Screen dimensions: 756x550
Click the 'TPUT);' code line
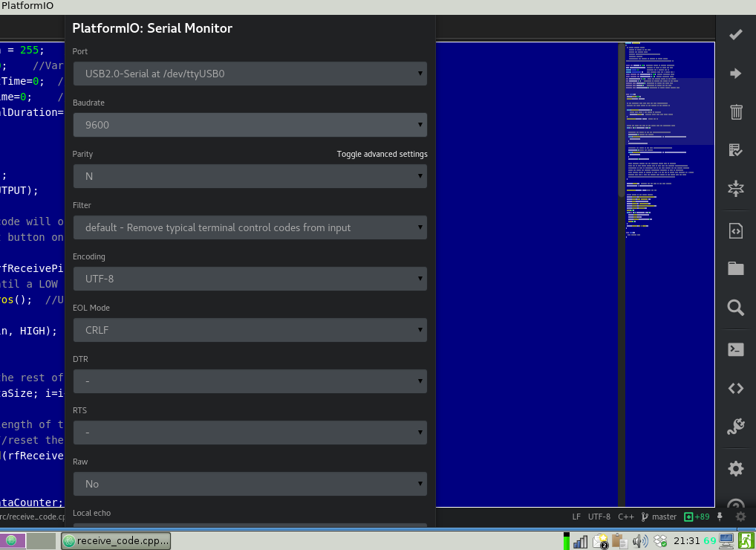pos(19,190)
